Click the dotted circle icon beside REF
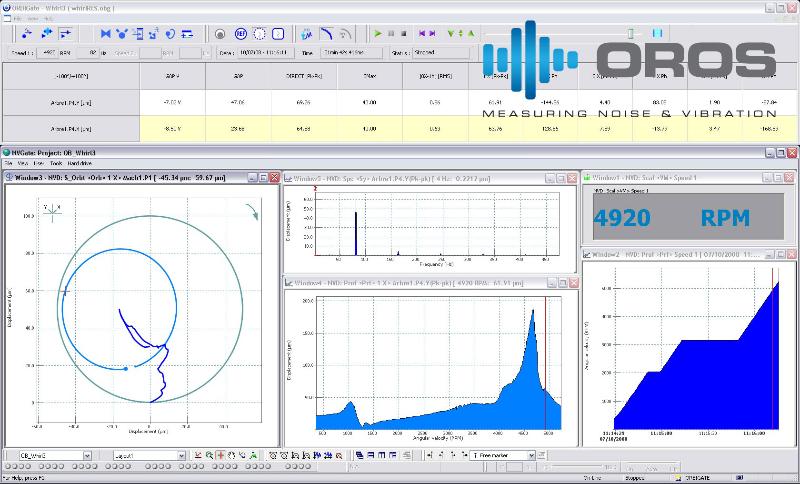This screenshot has width=800, height=484. 260,34
